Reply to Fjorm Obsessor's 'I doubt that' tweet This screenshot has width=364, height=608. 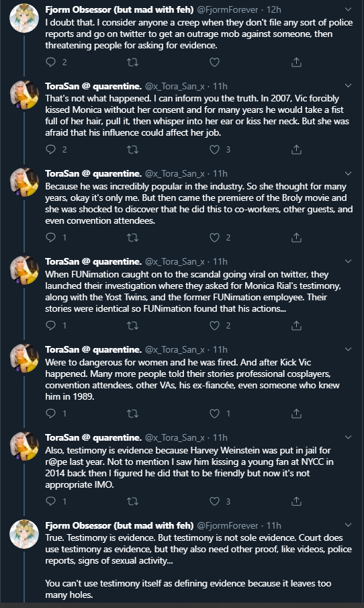pos(51,62)
